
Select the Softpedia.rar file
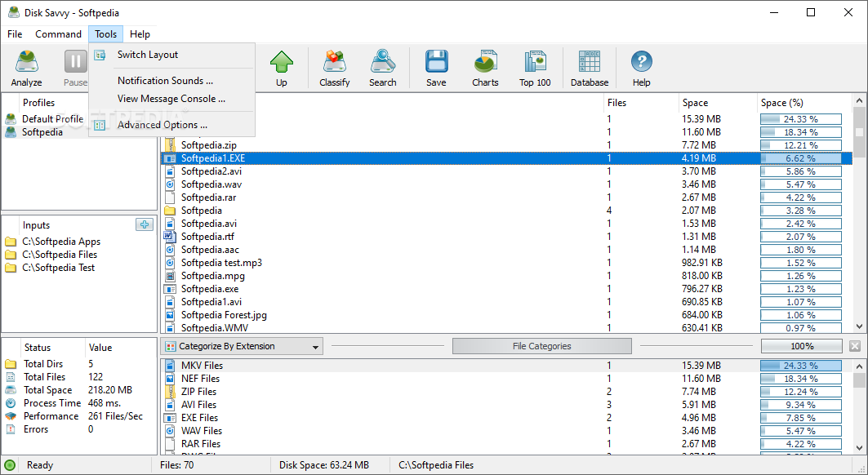tap(209, 198)
